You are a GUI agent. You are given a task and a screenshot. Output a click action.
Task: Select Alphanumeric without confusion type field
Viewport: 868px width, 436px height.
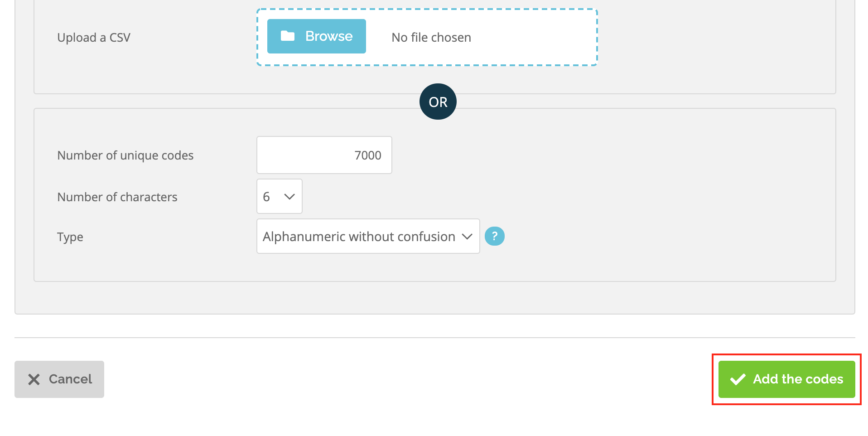(x=368, y=236)
